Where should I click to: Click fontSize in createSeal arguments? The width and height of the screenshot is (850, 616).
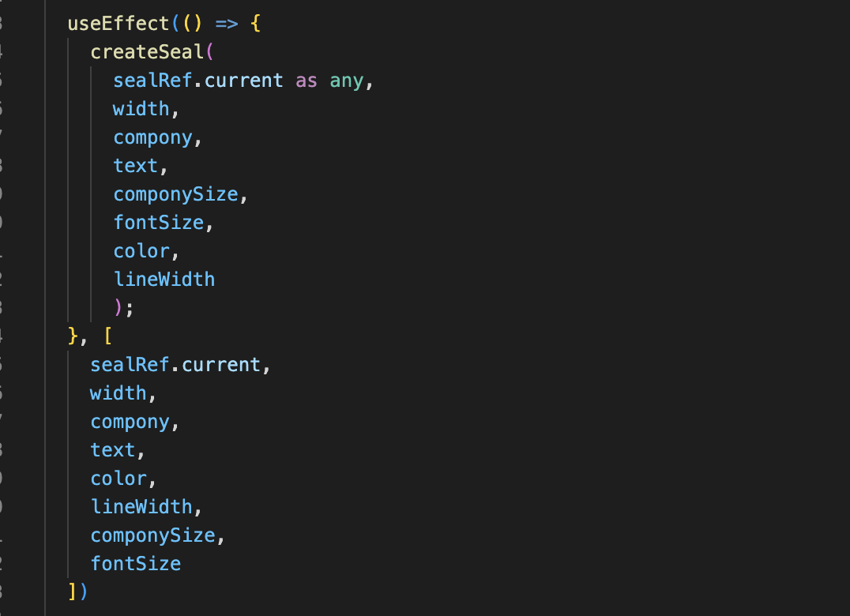point(158,223)
